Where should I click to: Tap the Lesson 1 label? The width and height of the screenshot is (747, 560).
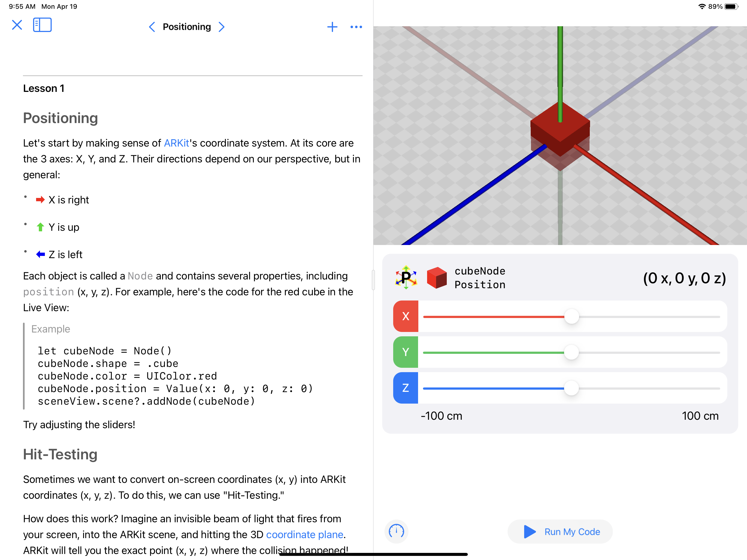(43, 89)
